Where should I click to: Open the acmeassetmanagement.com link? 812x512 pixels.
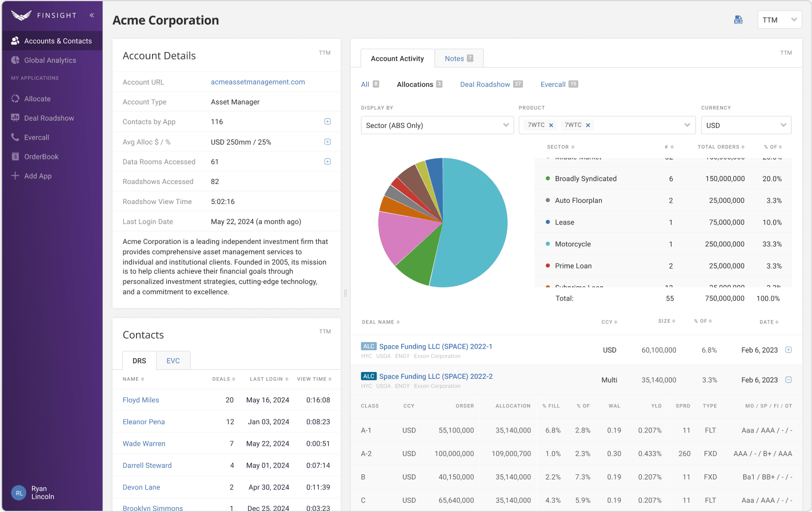coord(258,82)
